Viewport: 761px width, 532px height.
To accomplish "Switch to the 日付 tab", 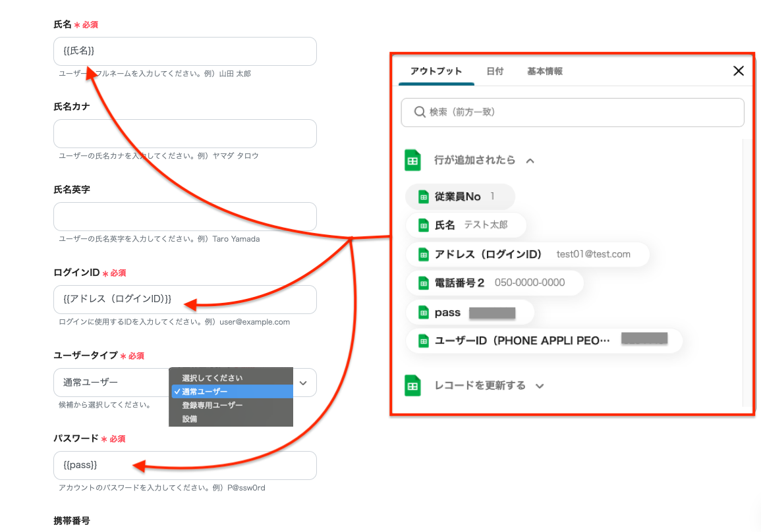I will coord(495,71).
